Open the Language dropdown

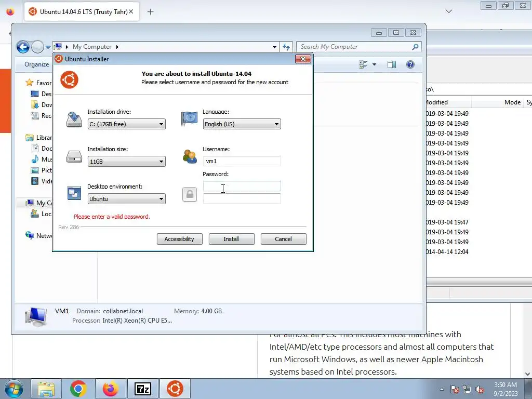[242, 124]
